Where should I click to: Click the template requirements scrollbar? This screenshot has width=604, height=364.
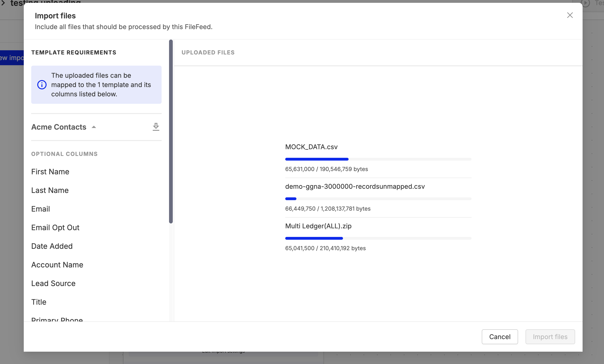pos(171,131)
